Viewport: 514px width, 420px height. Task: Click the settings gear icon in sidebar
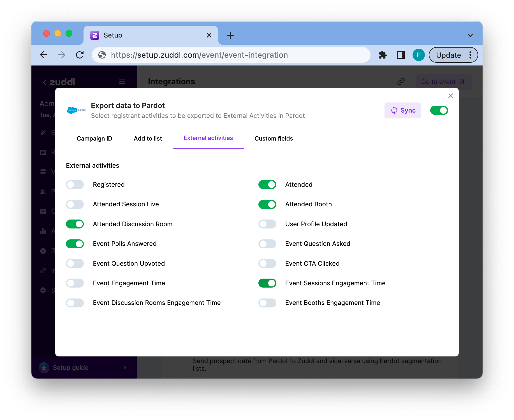point(43,290)
